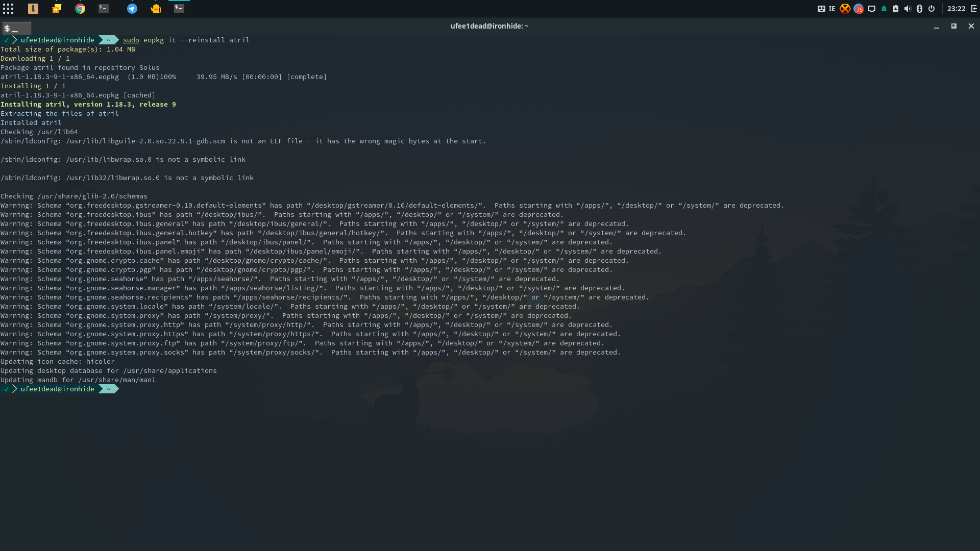The image size is (980, 551).
Task: Switch the IE keyboard layout indicator
Action: [x=832, y=9]
